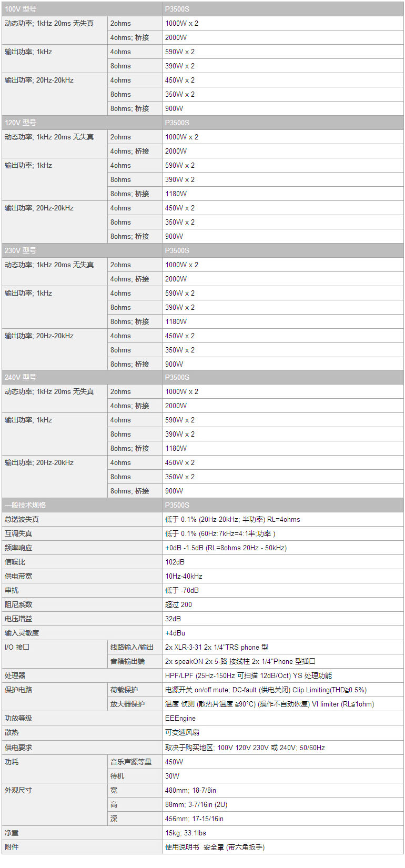Select the 120V 型号 header row
The width and height of the screenshot is (405, 868).
[202, 123]
